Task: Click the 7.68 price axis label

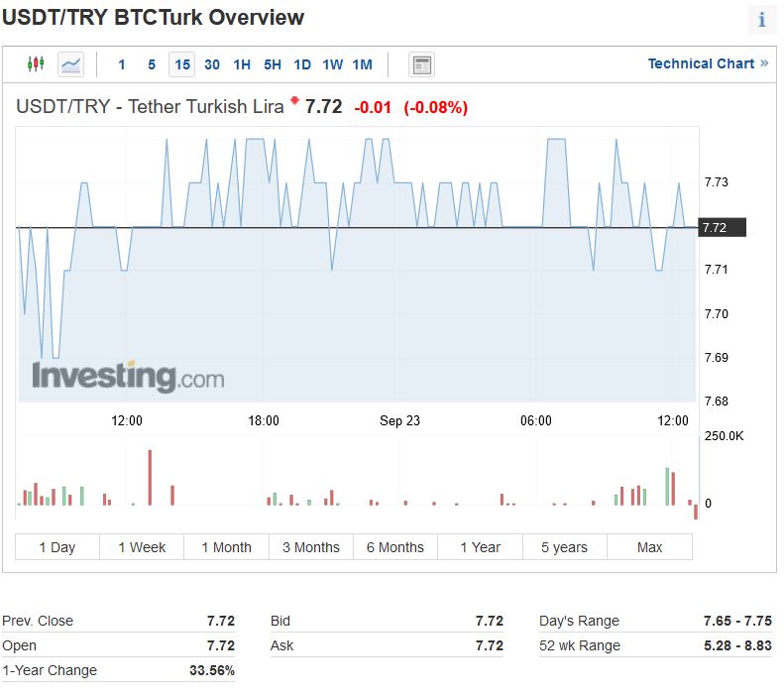Action: tap(717, 401)
